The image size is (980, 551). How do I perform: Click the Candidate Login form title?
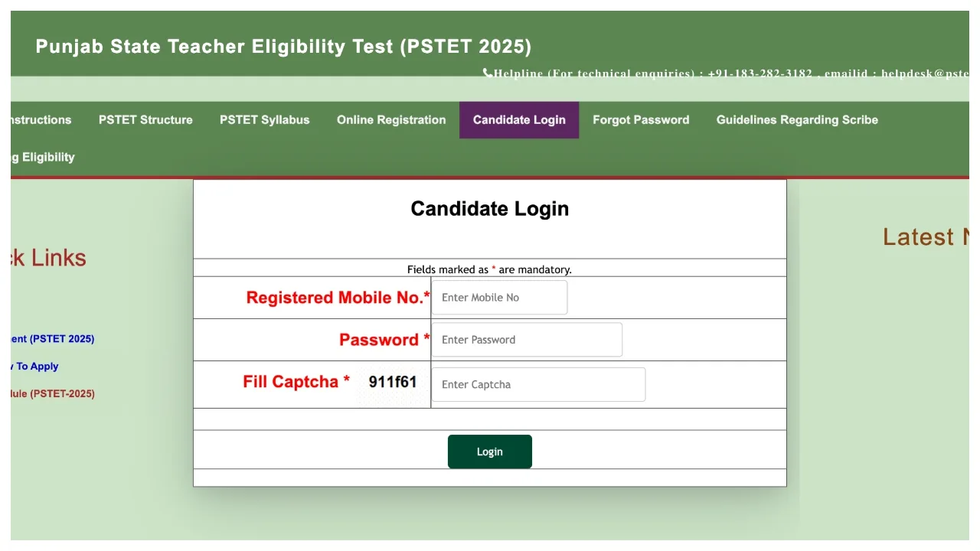[x=489, y=208]
